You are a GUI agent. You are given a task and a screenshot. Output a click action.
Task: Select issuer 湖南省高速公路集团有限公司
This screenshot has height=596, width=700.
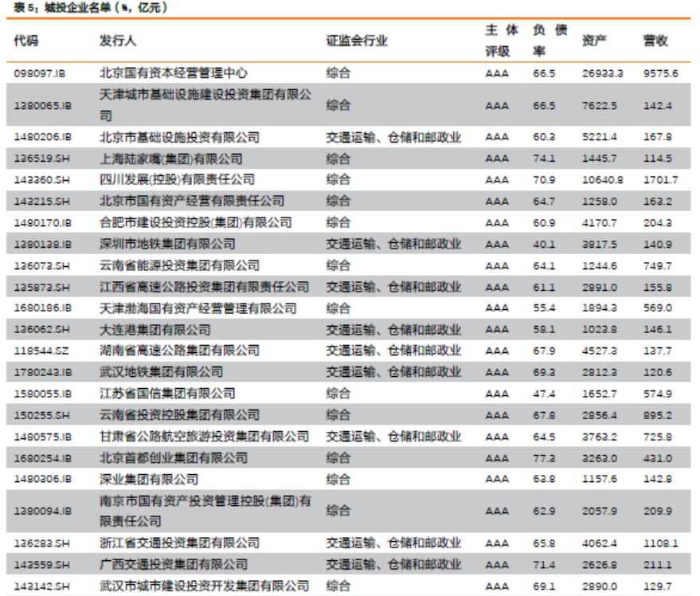179,351
